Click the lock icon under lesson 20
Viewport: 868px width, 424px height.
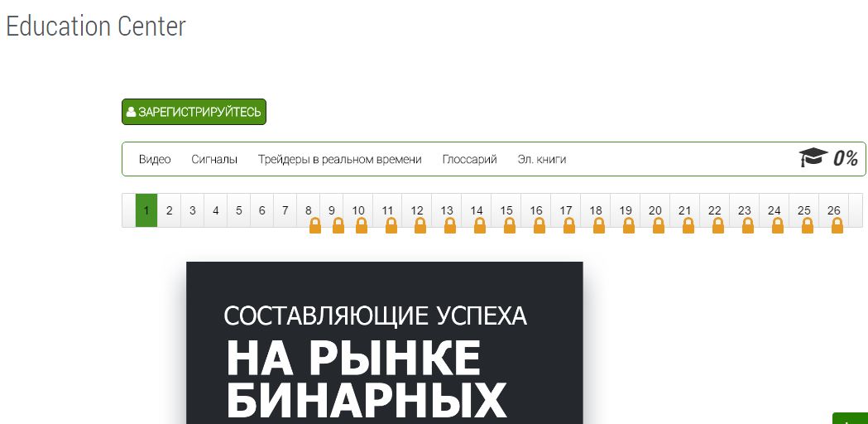point(658,225)
